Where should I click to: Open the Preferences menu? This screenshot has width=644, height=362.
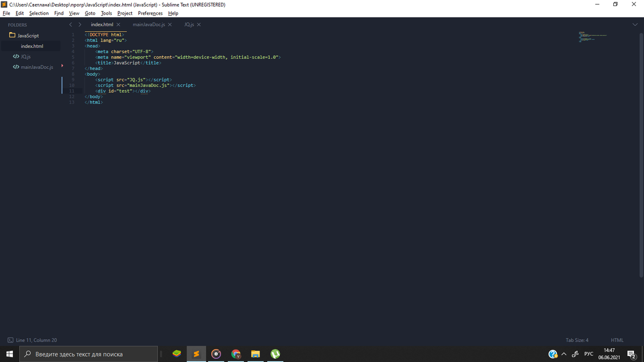click(x=150, y=13)
